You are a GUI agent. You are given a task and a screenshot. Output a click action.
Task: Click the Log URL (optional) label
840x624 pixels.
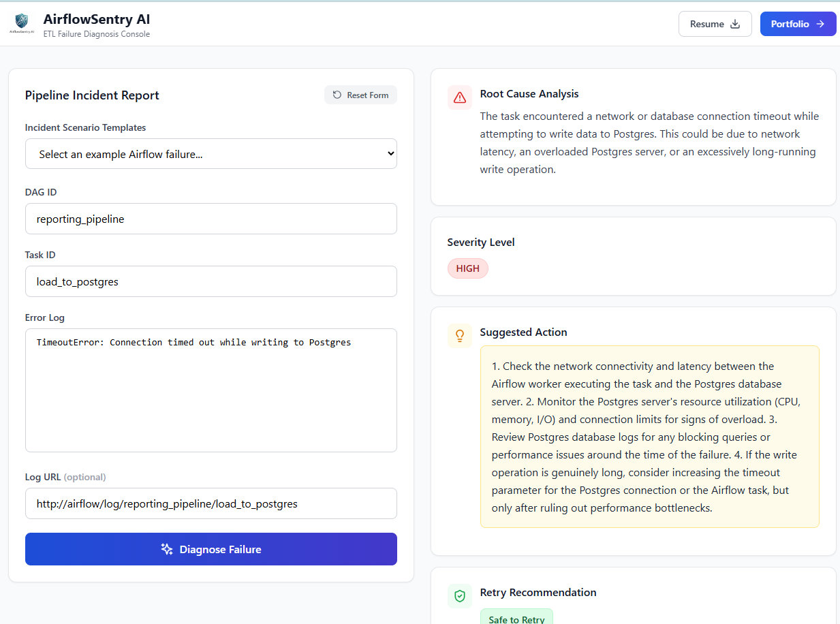[x=65, y=477]
